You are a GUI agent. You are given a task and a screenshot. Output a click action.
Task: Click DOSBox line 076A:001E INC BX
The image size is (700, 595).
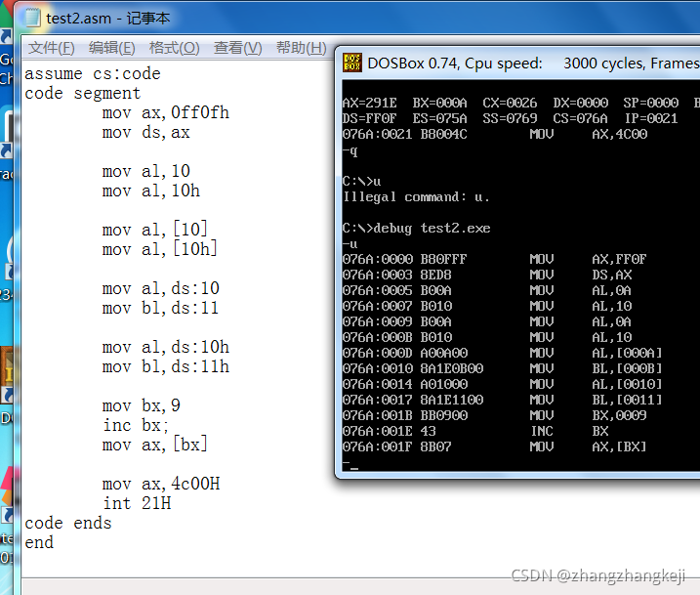[475, 431]
